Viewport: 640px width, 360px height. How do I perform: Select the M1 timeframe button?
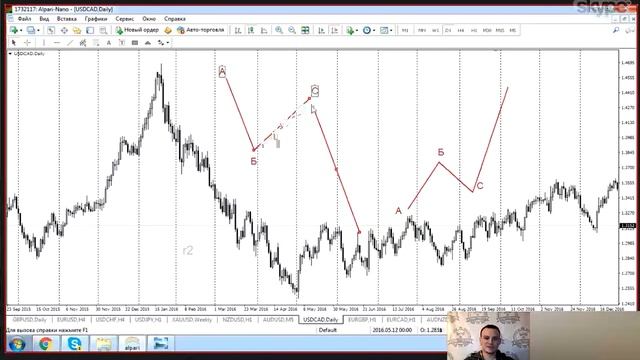tap(405, 31)
